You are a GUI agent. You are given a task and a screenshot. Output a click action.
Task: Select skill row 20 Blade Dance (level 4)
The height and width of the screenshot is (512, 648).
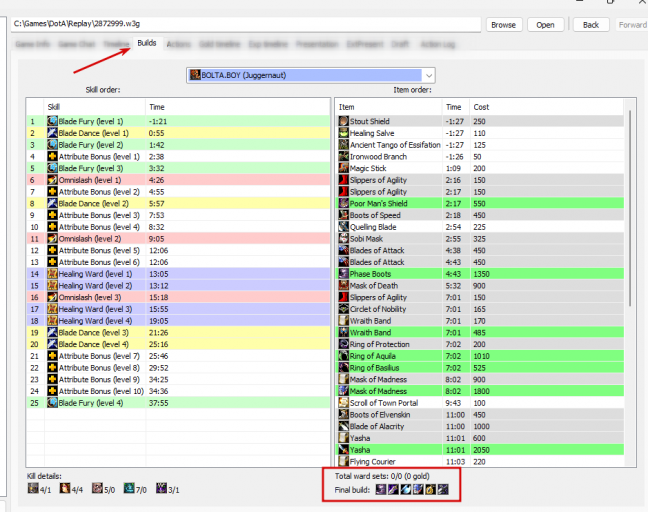click(x=179, y=344)
